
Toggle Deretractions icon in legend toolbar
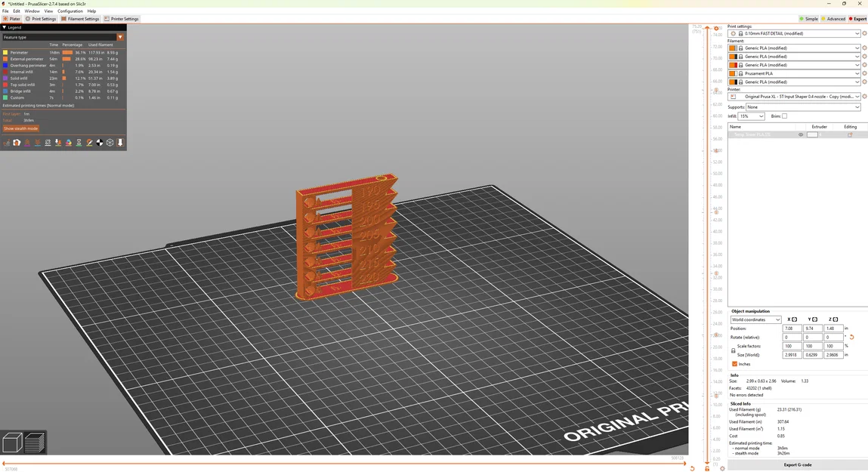tap(38, 143)
